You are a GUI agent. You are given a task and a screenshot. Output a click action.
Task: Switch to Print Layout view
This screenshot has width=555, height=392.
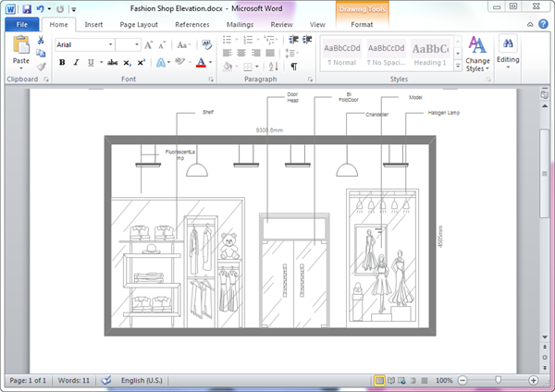click(379, 381)
